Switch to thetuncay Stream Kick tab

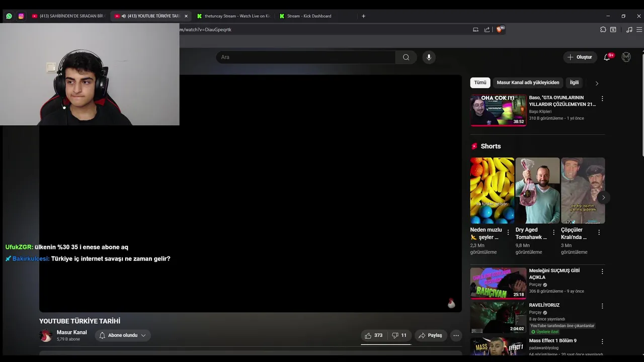click(x=233, y=16)
